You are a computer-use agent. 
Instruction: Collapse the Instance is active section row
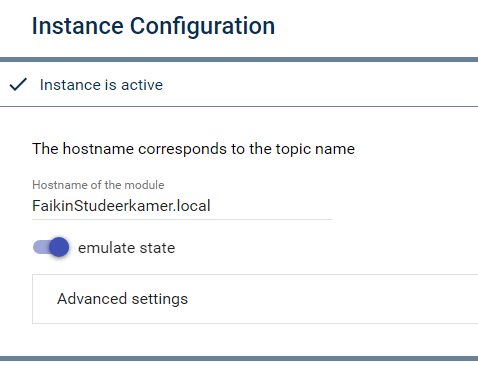click(x=239, y=84)
